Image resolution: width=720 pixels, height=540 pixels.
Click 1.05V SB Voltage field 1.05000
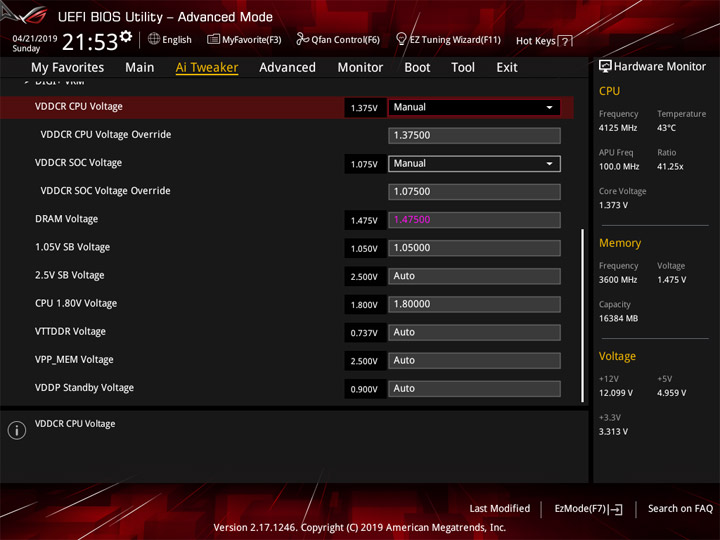click(x=474, y=248)
